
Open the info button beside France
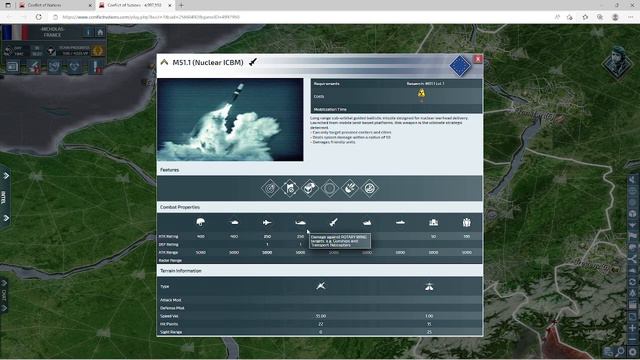[x=88, y=32]
